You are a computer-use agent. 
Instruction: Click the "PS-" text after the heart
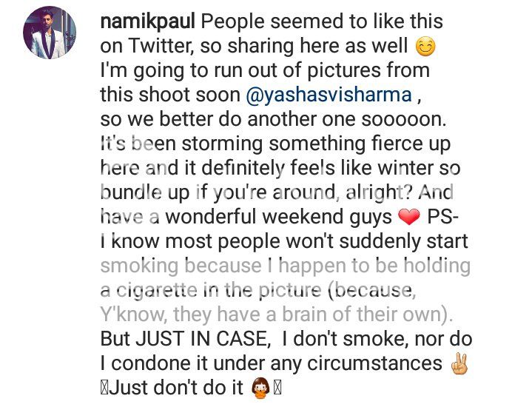[x=443, y=218]
